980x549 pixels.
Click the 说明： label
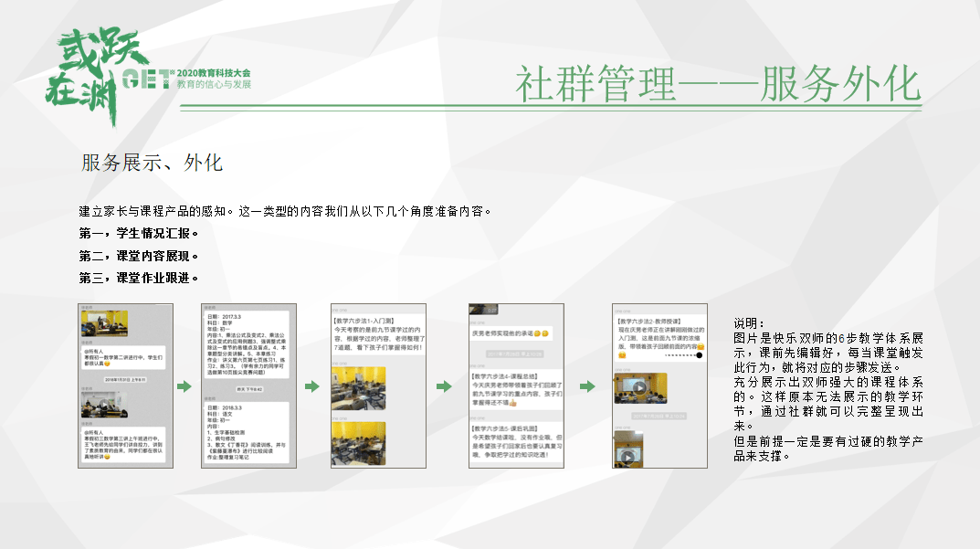pyautogui.click(x=749, y=323)
